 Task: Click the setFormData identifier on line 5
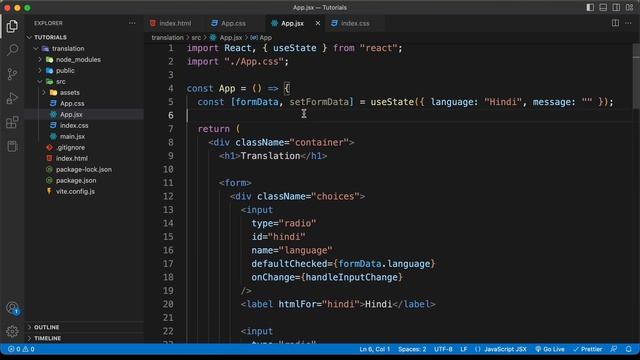[319, 102]
